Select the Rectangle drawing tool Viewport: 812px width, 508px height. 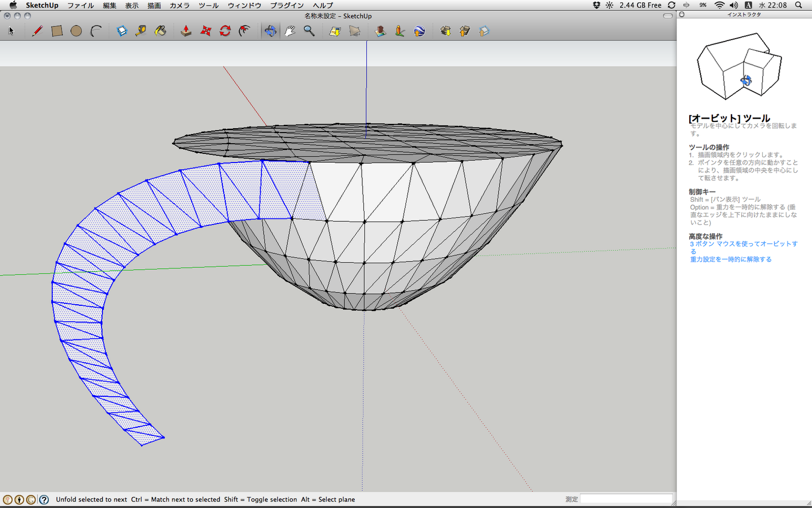pyautogui.click(x=57, y=31)
